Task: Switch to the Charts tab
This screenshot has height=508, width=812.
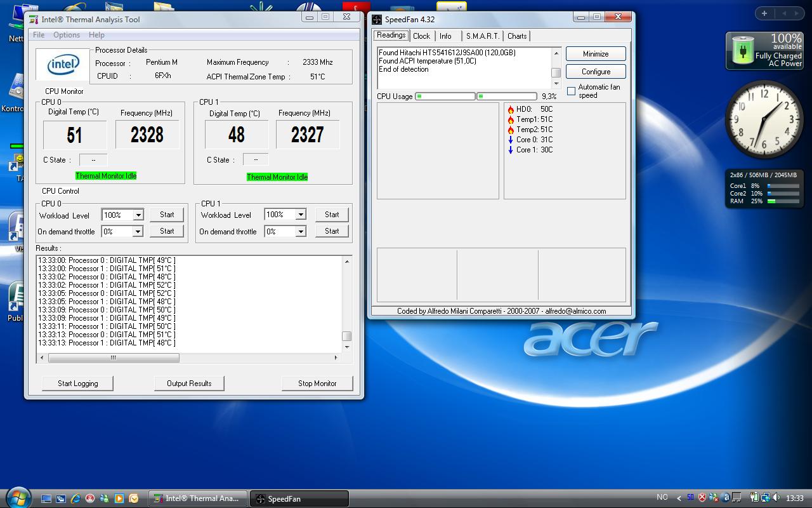Action: click(x=517, y=36)
